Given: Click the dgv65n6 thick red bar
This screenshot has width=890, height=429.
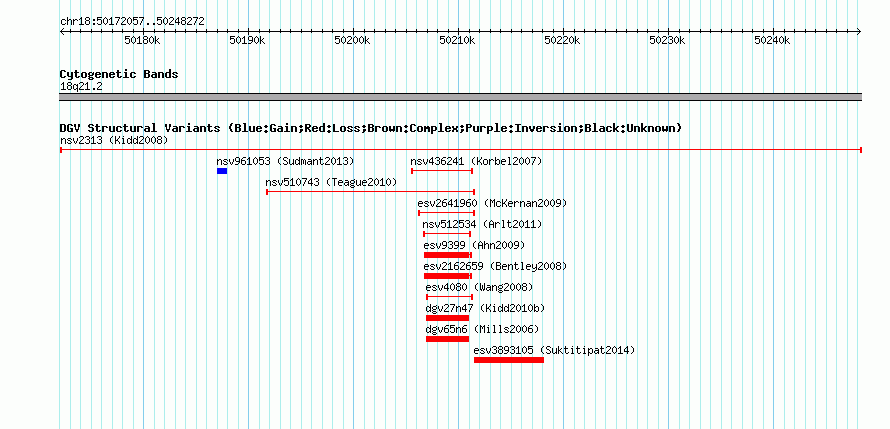Looking at the screenshot, I should 448,339.
